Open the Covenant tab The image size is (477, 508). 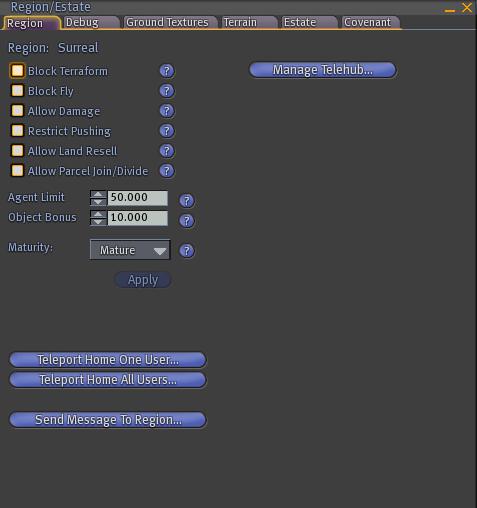click(369, 22)
